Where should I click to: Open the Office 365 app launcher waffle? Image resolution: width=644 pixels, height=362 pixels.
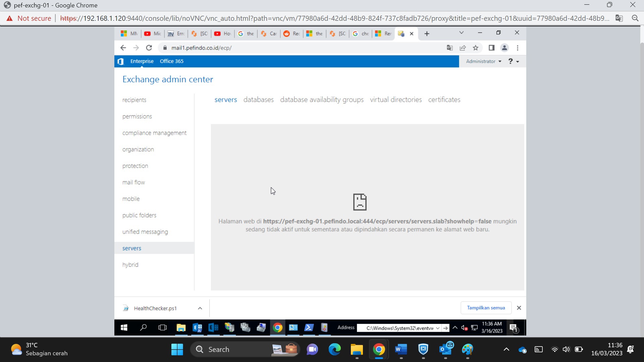pos(120,61)
